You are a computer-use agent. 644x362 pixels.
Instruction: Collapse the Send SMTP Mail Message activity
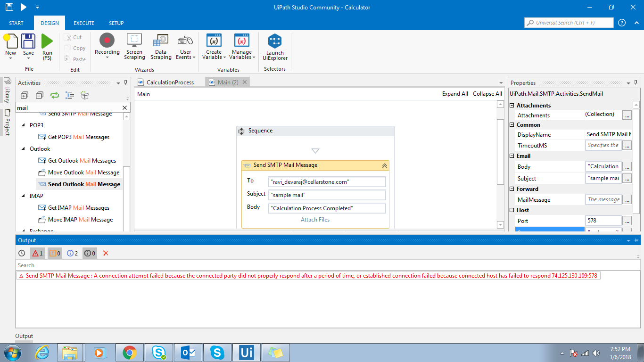(x=384, y=165)
